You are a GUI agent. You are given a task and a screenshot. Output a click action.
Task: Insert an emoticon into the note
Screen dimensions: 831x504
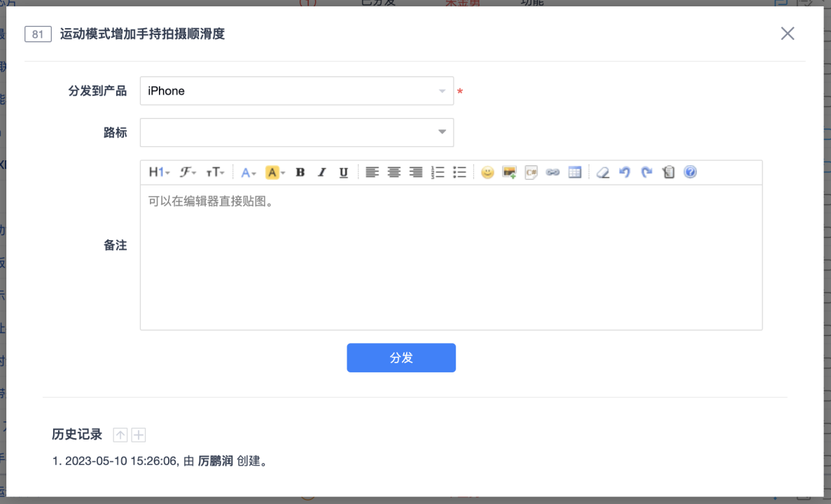487,172
